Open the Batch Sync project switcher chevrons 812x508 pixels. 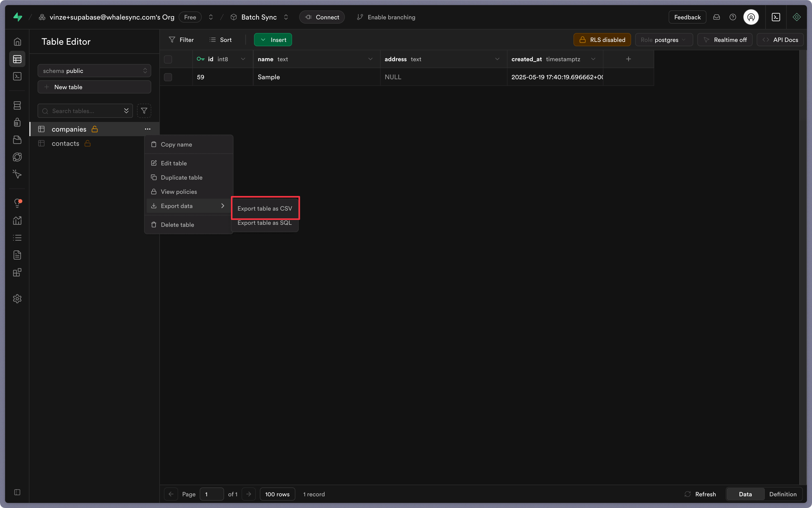tap(286, 17)
